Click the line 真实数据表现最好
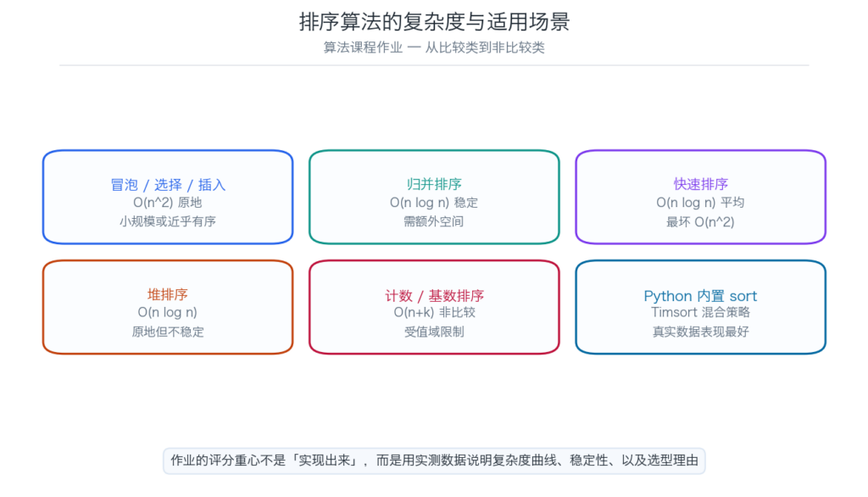 coord(701,332)
